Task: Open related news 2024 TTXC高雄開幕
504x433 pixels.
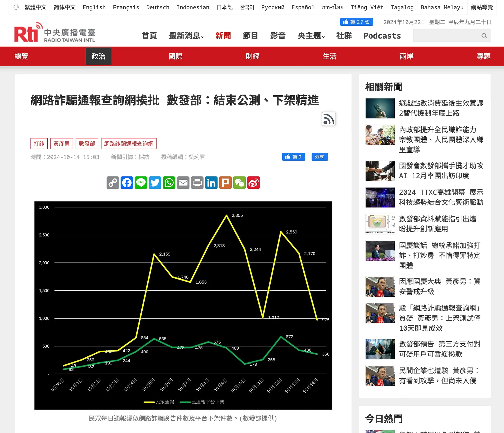Action: coord(441,197)
